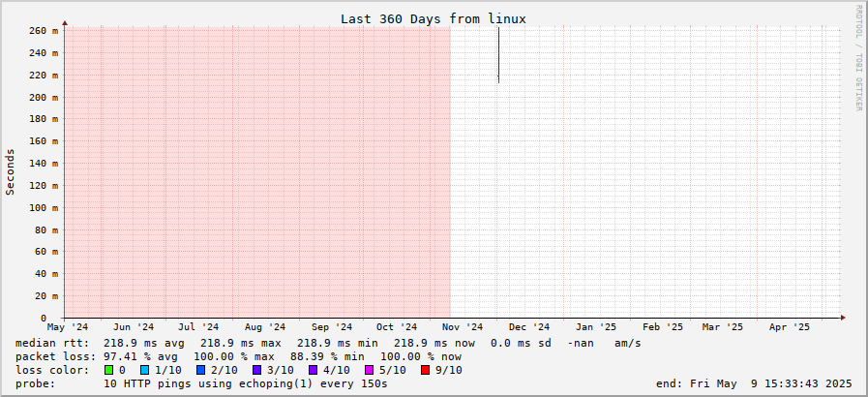Click the "Seconds" y-axis label
This screenshot has width=868, height=397.
tap(10, 171)
